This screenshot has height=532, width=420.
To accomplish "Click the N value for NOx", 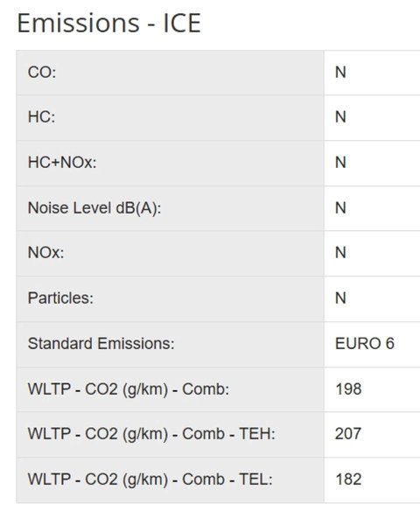I will (340, 253).
